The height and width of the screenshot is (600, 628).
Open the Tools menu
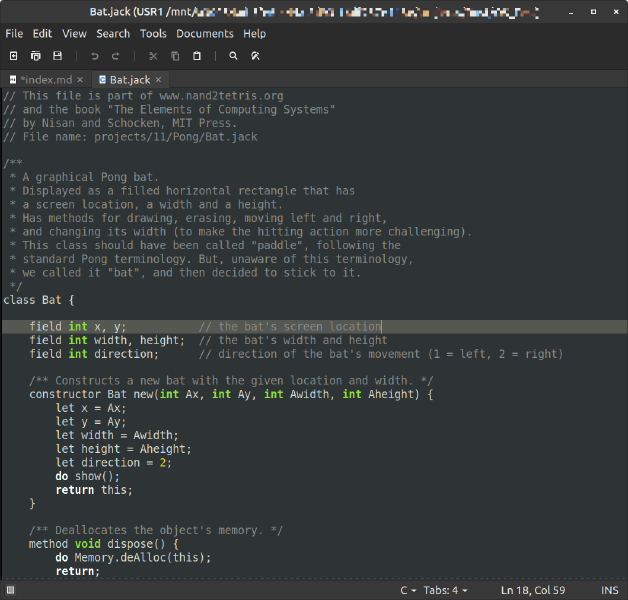[x=153, y=34]
